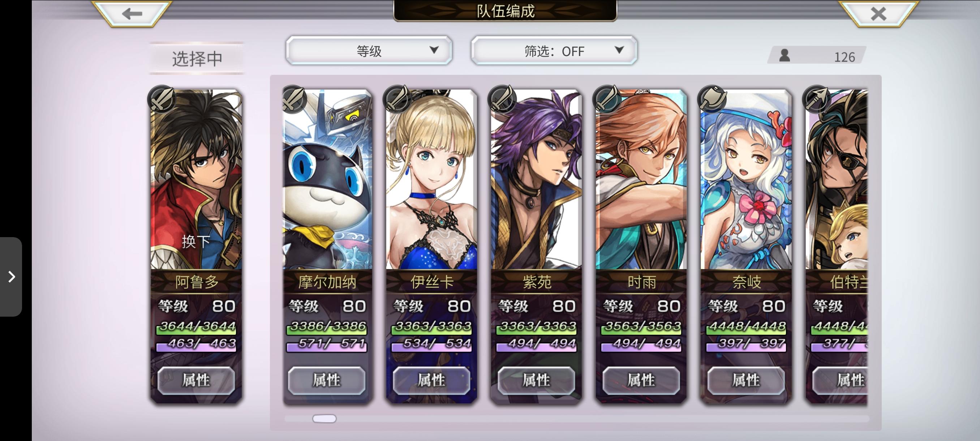Click the back arrow button
The height and width of the screenshot is (441, 980).
tap(132, 14)
